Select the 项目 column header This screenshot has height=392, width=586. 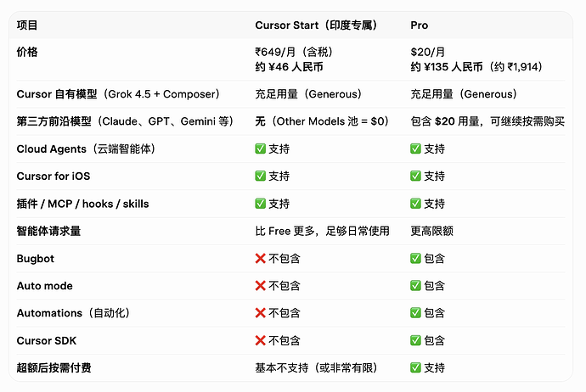coord(27,25)
